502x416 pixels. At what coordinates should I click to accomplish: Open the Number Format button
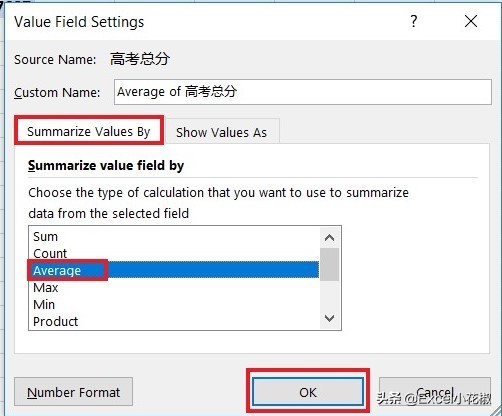[73, 392]
